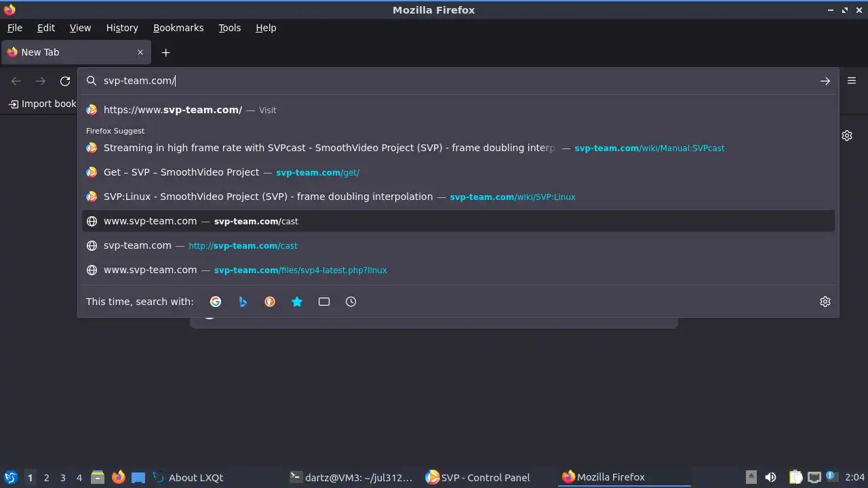Open search settings gear in suggestions panel
This screenshot has height=488, width=868.
[x=825, y=302]
